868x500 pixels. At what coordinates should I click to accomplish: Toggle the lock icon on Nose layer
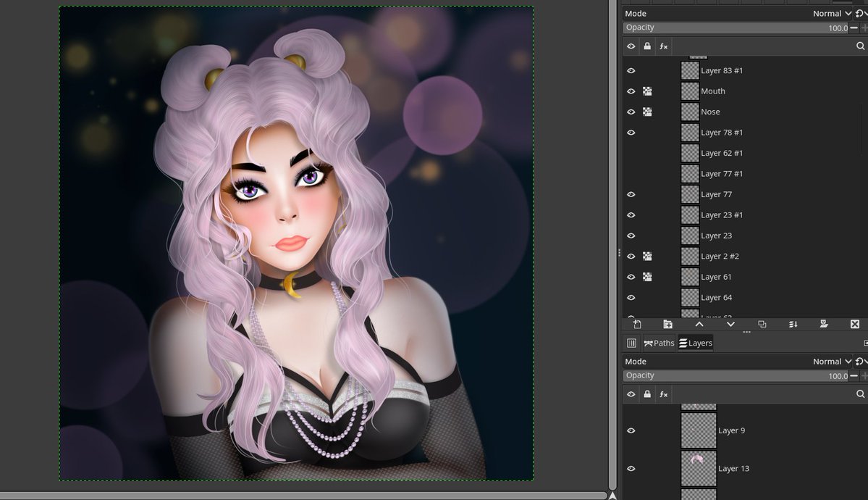(x=647, y=112)
